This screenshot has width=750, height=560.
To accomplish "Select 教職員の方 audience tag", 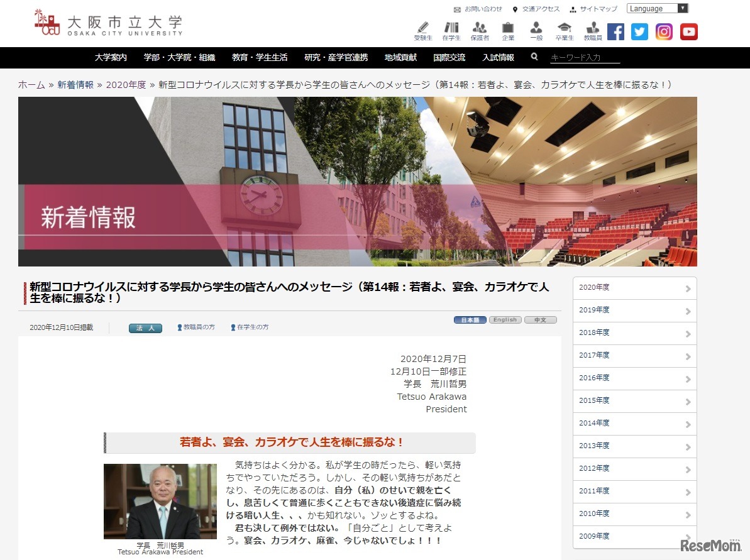I will [x=196, y=327].
